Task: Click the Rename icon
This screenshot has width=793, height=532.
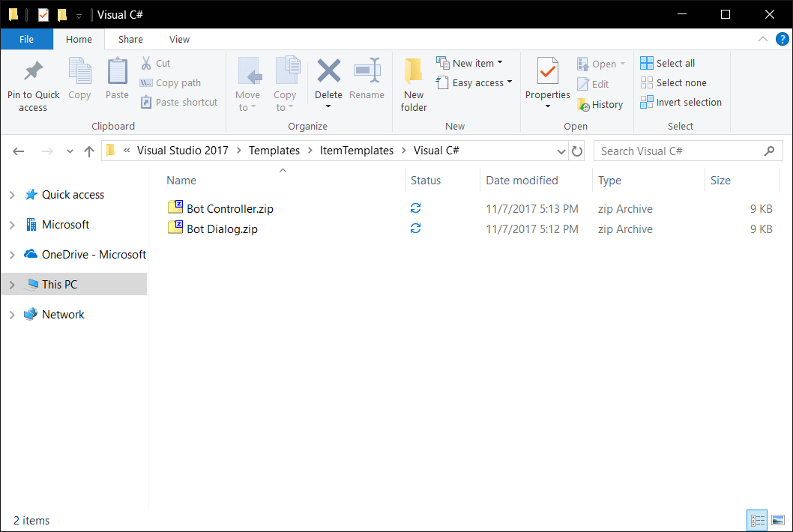Action: point(367,70)
